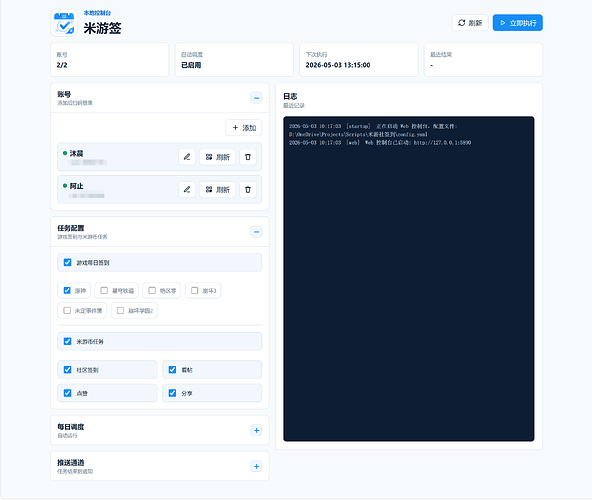Click the top 刷新 refresh button

click(470, 23)
